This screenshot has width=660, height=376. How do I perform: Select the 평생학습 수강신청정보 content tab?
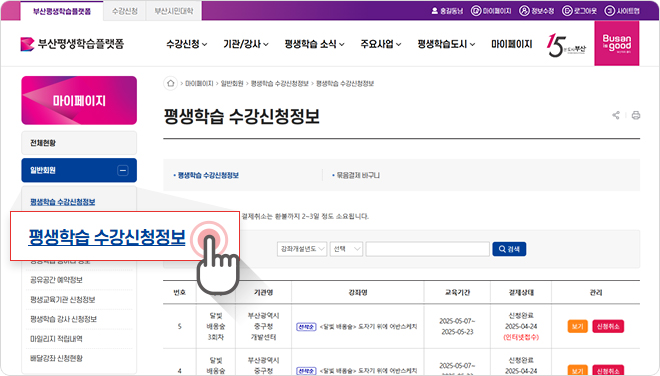pos(208,175)
